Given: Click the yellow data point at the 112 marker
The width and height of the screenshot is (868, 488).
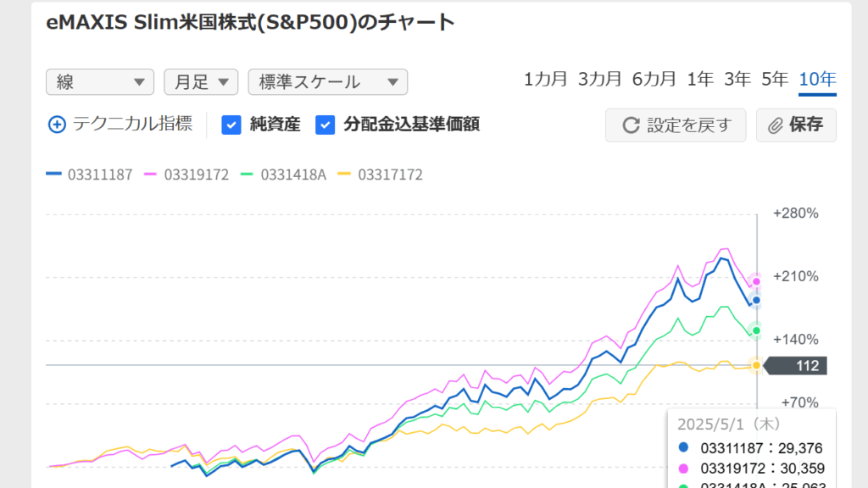Looking at the screenshot, I should [x=756, y=365].
